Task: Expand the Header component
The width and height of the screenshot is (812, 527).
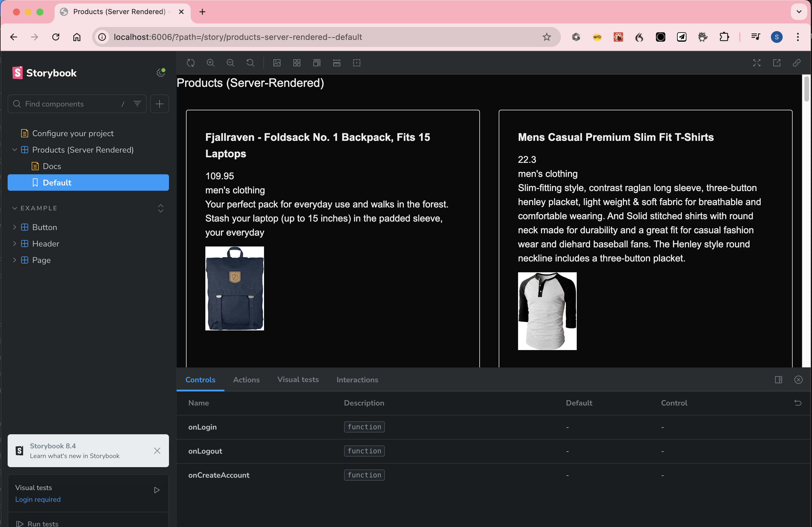Action: click(45, 244)
